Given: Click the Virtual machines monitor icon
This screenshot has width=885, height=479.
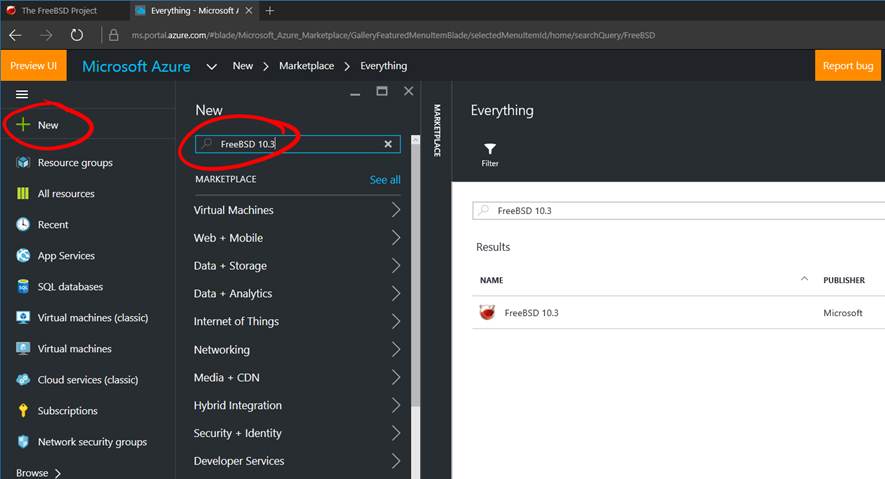Looking at the screenshot, I should point(23,349).
